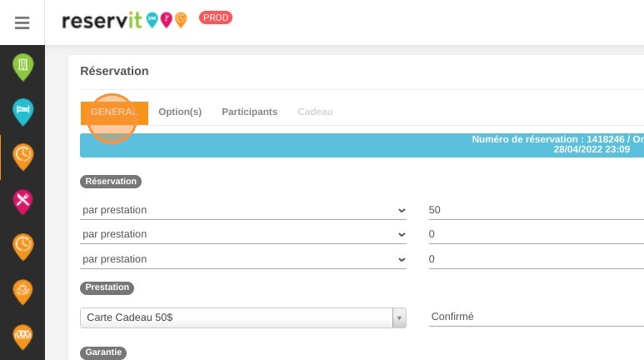
Task: Click the Réservation section badge
Action: tap(111, 181)
